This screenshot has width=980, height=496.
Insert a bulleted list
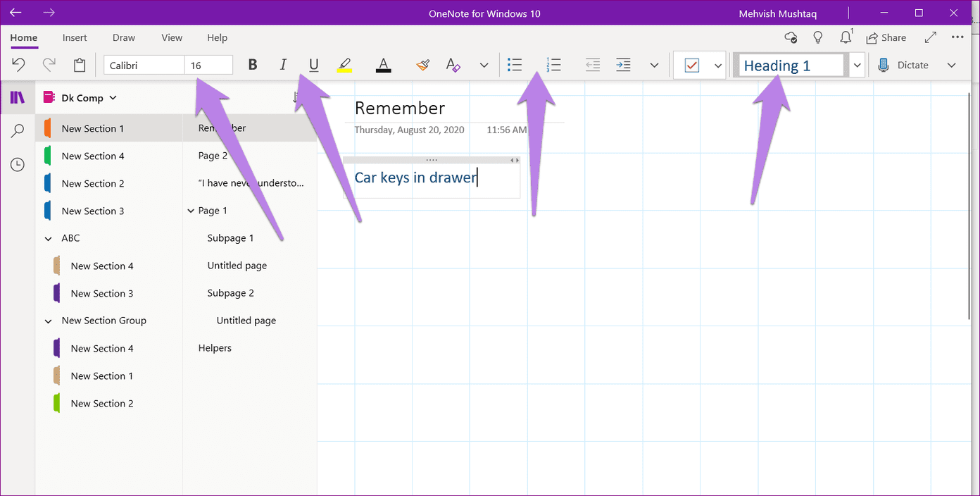(x=515, y=65)
